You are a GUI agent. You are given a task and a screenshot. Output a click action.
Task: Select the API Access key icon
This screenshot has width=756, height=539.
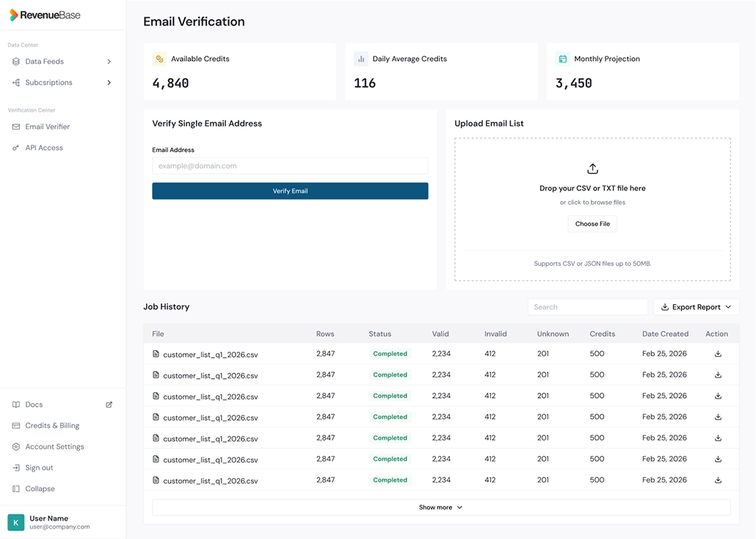coord(15,148)
